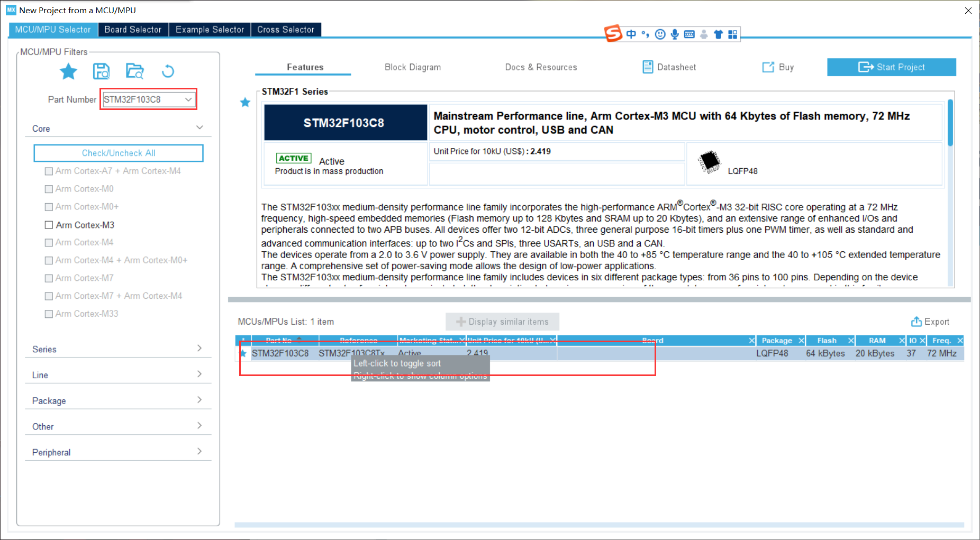
Task: Open the toolbox grid icon in IME bar
Action: tap(732, 34)
